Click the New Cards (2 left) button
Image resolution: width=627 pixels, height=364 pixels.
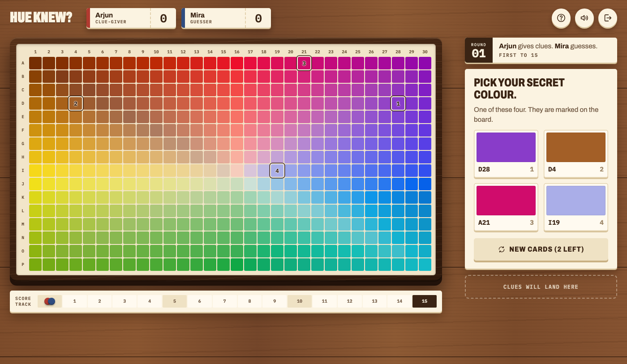point(541,249)
